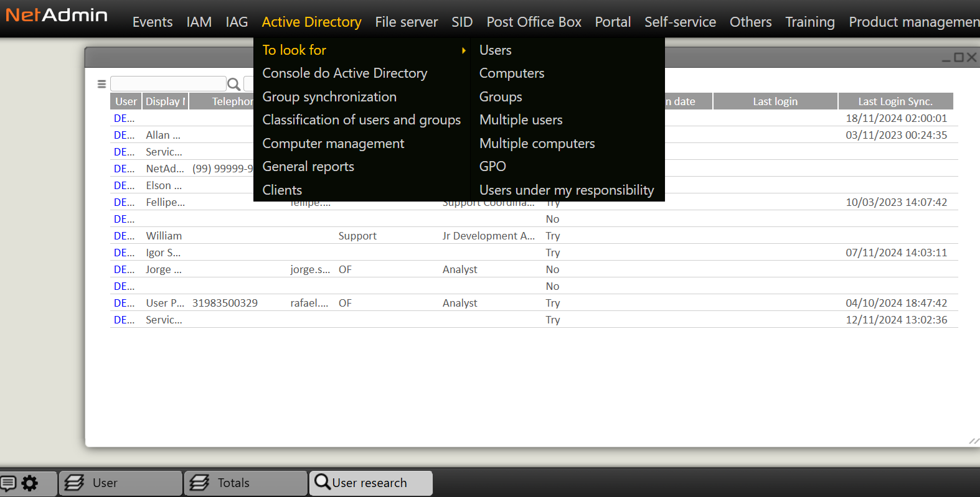Click the User taskbar window button
The height and width of the screenshot is (497, 980).
[121, 483]
